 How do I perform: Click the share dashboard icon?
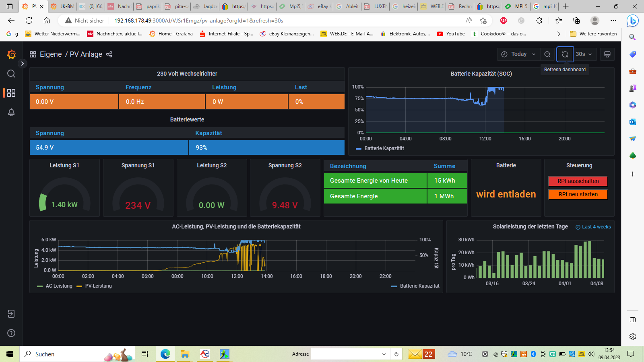click(x=109, y=54)
